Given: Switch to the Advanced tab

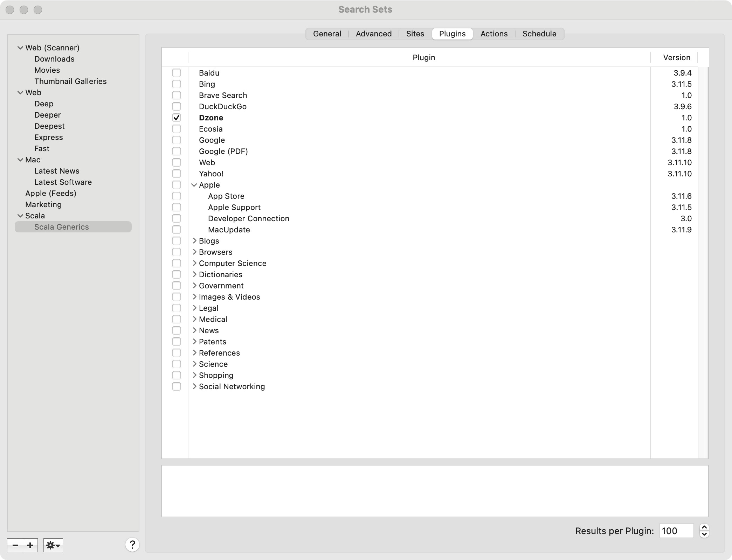Looking at the screenshot, I should [374, 34].
